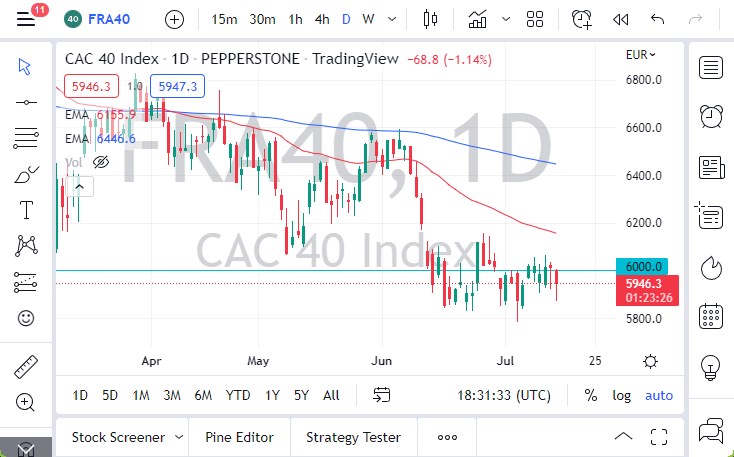Click the Ideas lightbulb icon
The width and height of the screenshot is (734, 457).
tap(711, 364)
